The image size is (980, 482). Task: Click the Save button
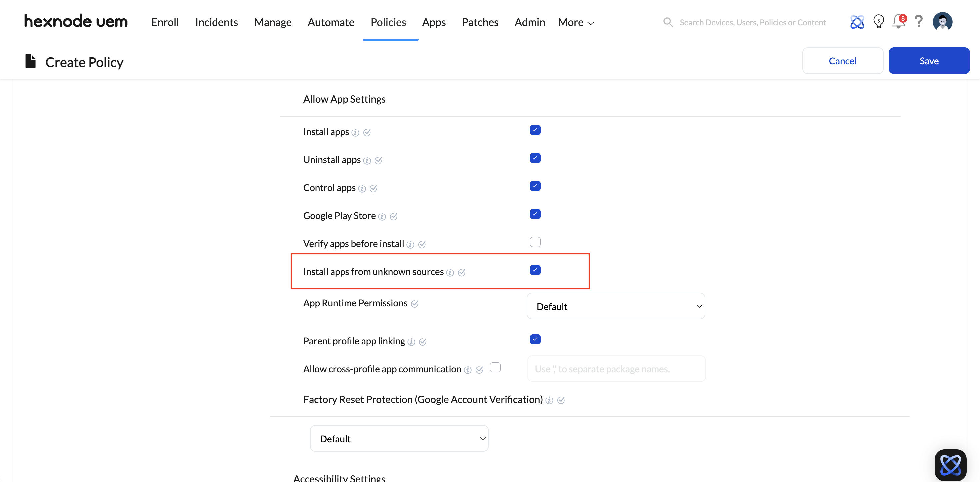[929, 61]
